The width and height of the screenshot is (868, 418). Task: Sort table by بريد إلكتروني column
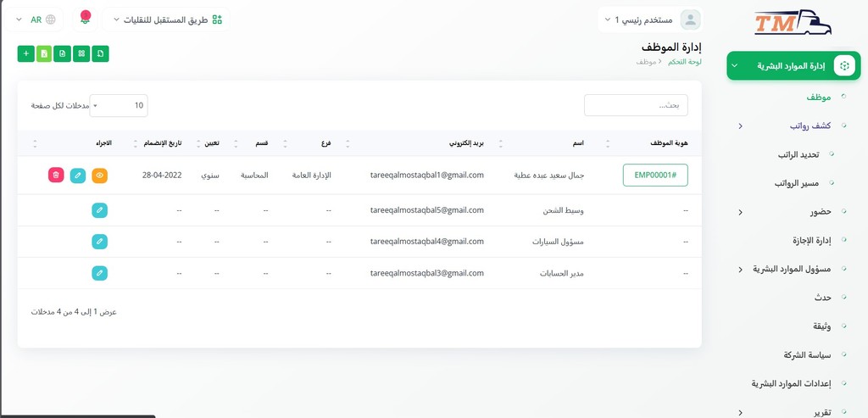(x=466, y=143)
